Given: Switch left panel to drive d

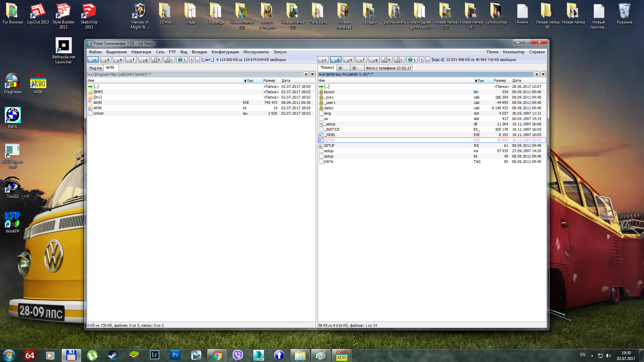Looking at the screenshot, I should tap(105, 60).
